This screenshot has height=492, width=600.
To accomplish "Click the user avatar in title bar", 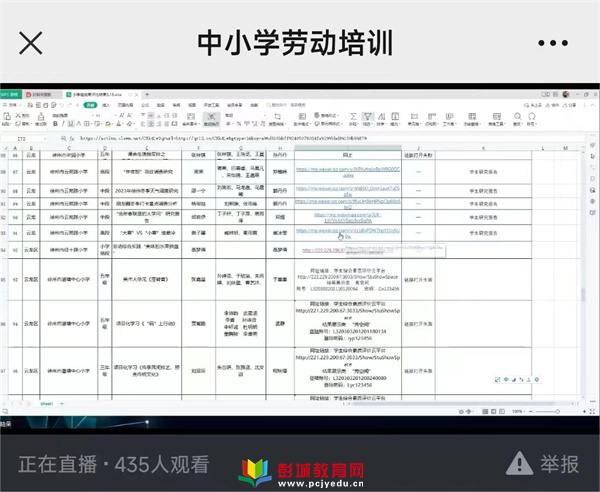I will click(x=566, y=94).
